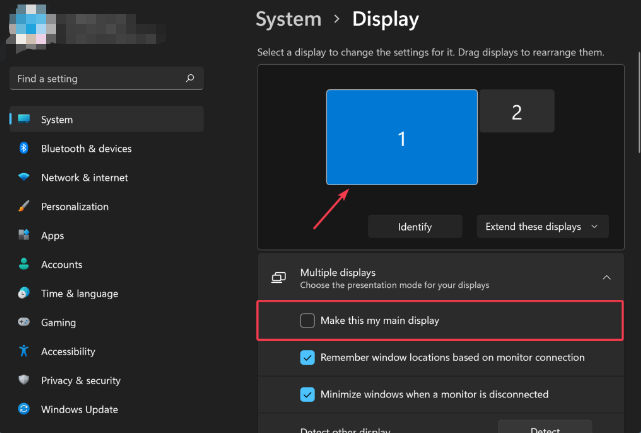Click 'Choose the presentation mode for your displays' text
641x433 pixels.
pos(394,285)
